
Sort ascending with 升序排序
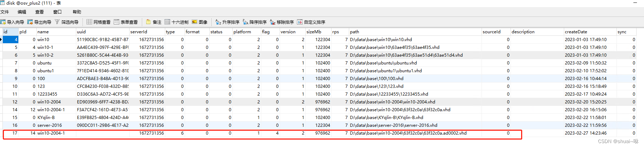coord(227,22)
